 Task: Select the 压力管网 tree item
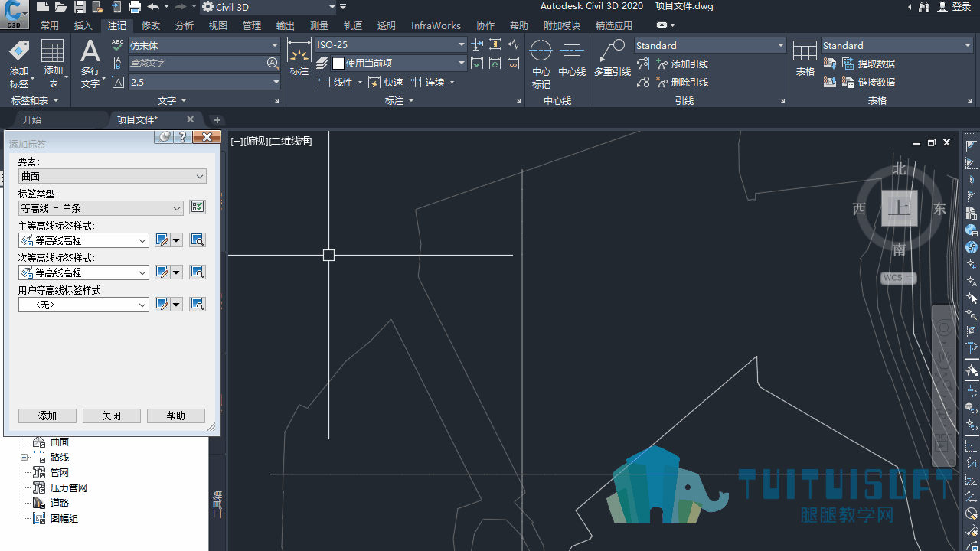point(69,487)
